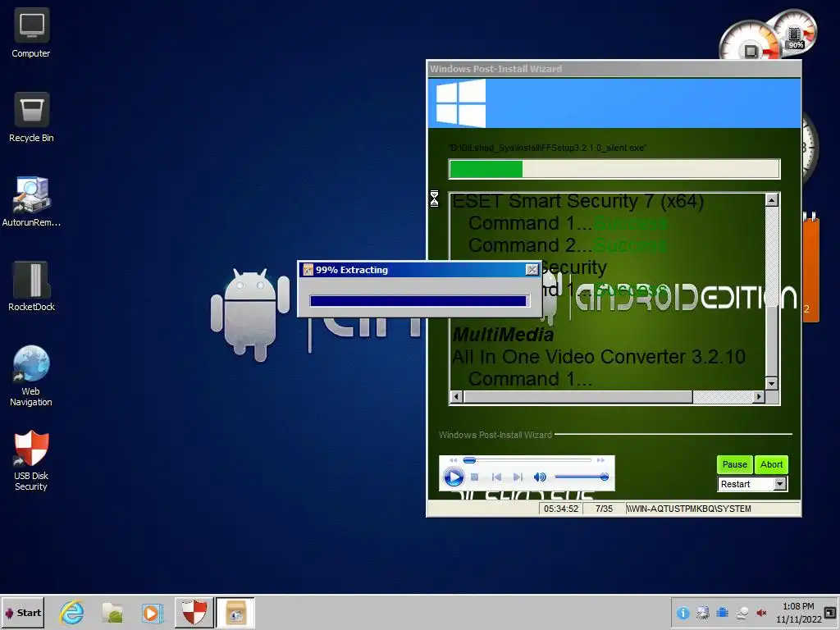The height and width of the screenshot is (630, 840).
Task: Switch to USB Disk Security taskbar button
Action: point(194,613)
